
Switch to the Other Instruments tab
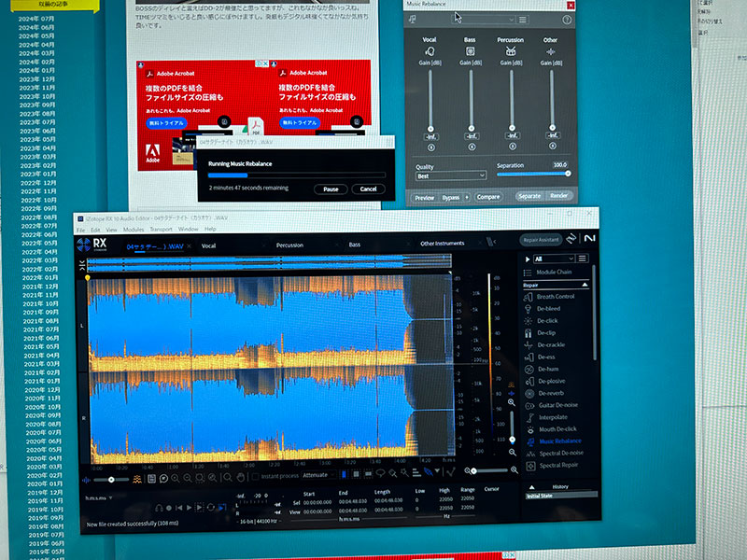point(442,244)
